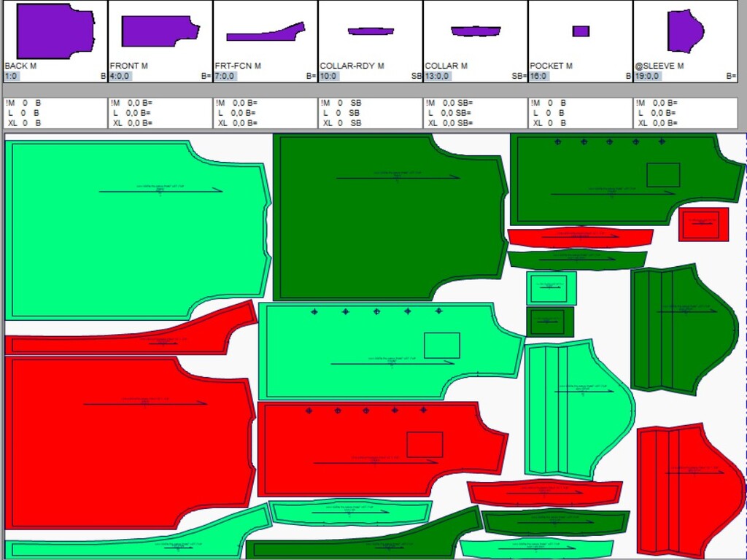Select the purple BACK M piece icon
Screen dimensions: 747x560
pyautogui.click(x=55, y=31)
